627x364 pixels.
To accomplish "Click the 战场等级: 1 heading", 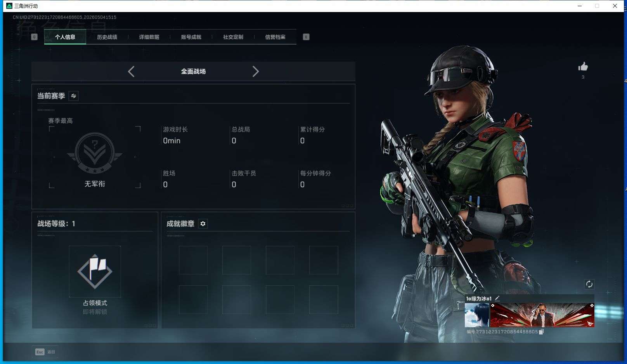I will pos(56,224).
